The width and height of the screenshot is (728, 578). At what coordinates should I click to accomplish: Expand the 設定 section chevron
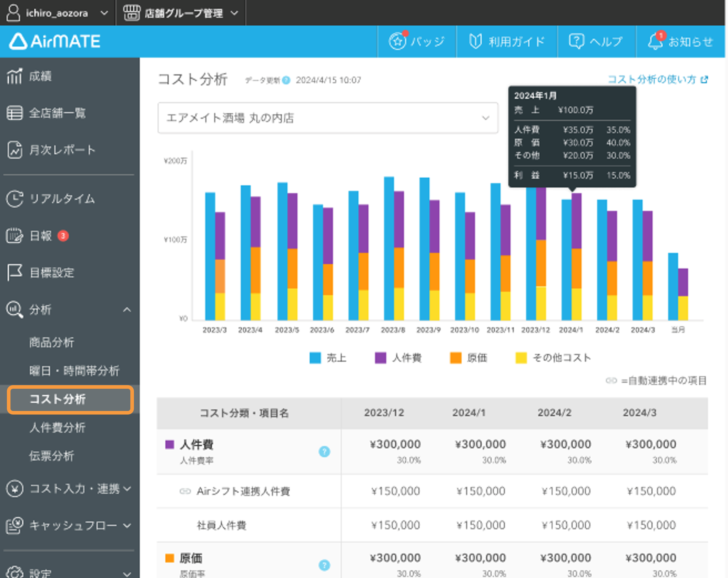[127, 574]
